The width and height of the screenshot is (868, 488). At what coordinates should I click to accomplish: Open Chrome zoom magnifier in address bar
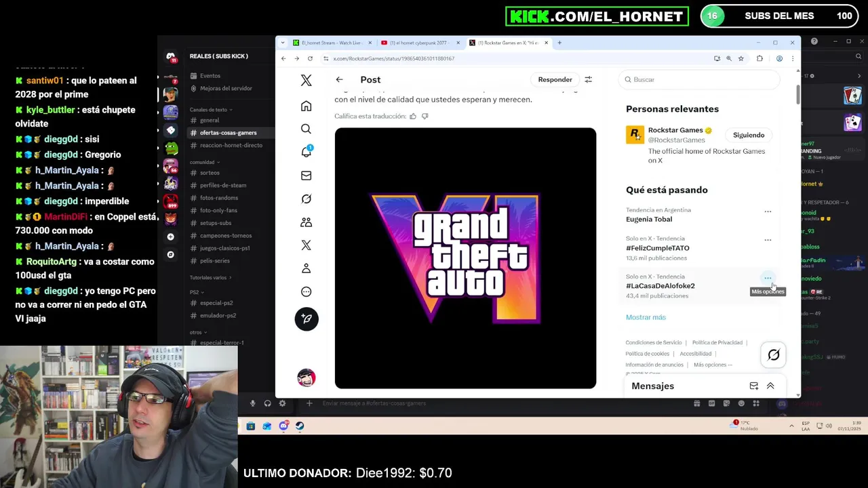tap(729, 58)
